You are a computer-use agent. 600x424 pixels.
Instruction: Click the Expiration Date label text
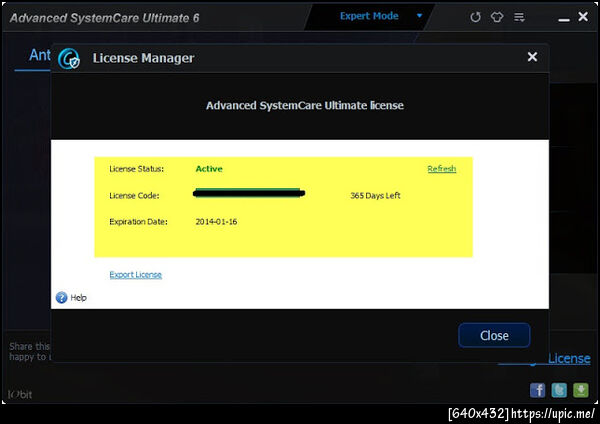tap(138, 222)
